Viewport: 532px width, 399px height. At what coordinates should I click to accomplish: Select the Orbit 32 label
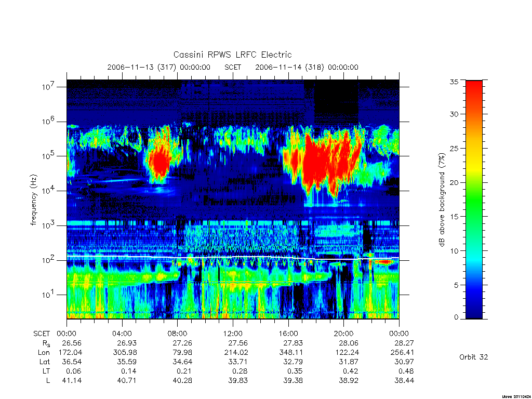pyautogui.click(x=474, y=357)
